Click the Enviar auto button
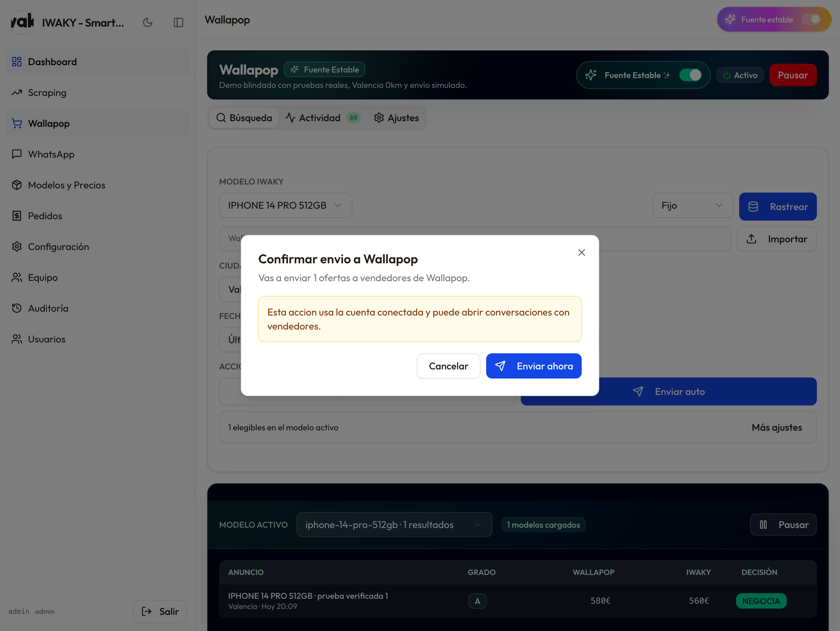The width and height of the screenshot is (840, 631). 668,391
